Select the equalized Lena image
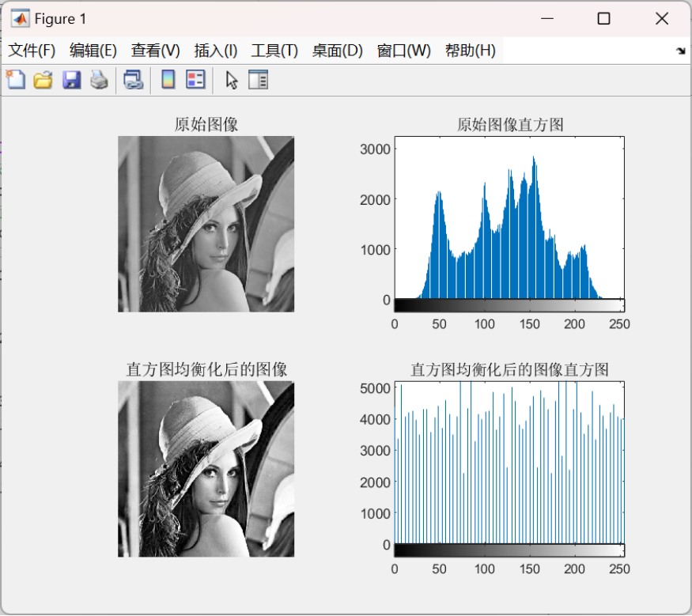 (x=206, y=469)
